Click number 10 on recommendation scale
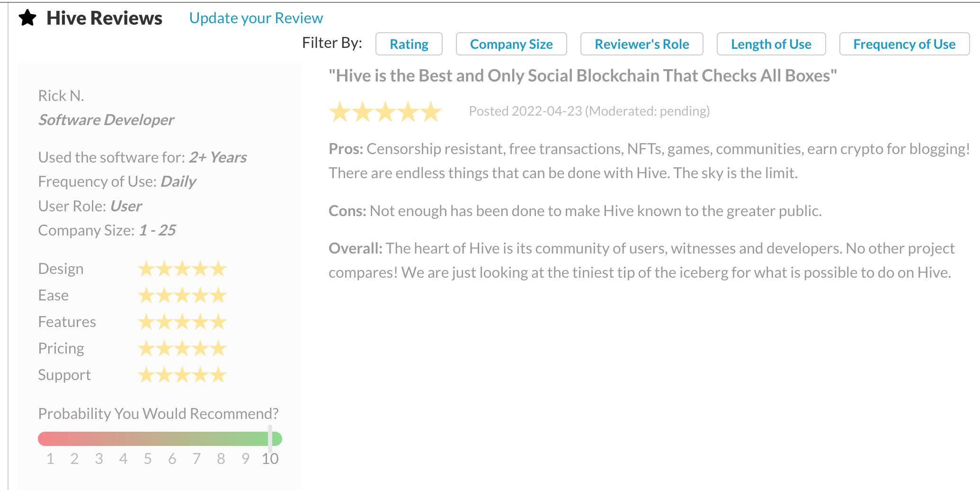The width and height of the screenshot is (980, 490). [x=270, y=459]
